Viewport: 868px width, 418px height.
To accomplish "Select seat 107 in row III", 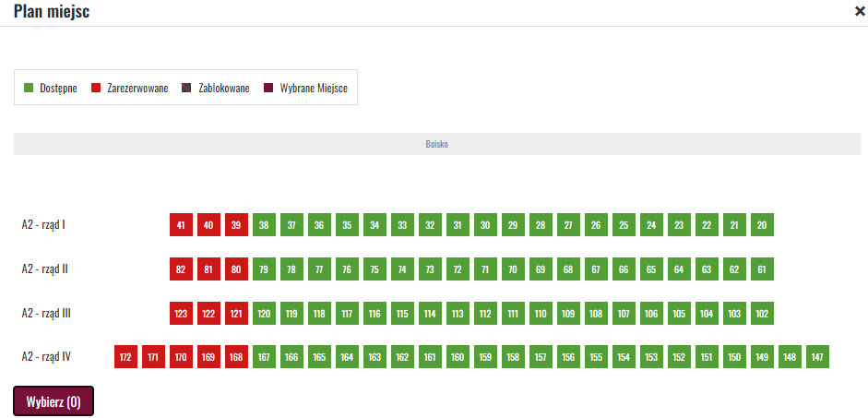I will pos(624,314).
